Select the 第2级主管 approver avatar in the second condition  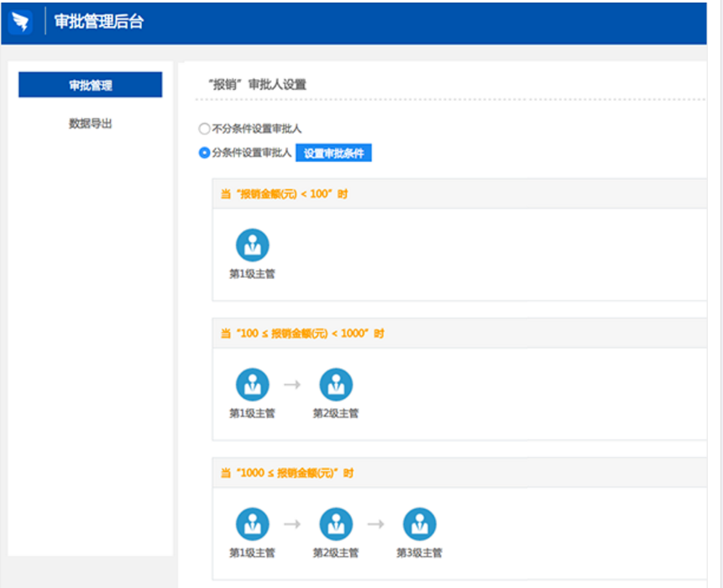pos(338,382)
